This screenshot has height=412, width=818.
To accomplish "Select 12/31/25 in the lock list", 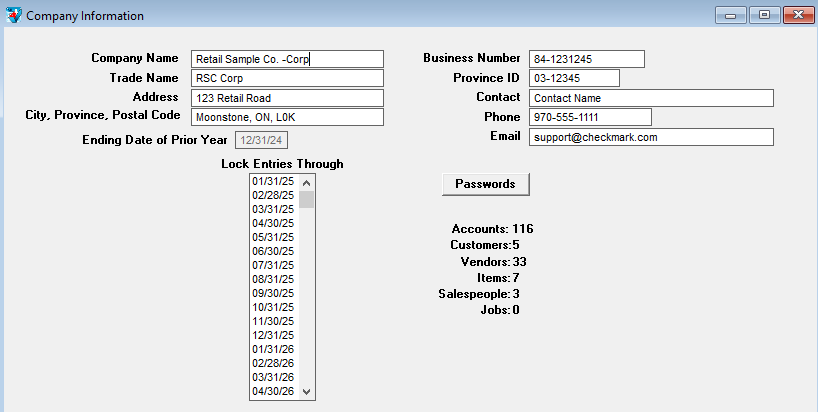I will click(x=273, y=335).
